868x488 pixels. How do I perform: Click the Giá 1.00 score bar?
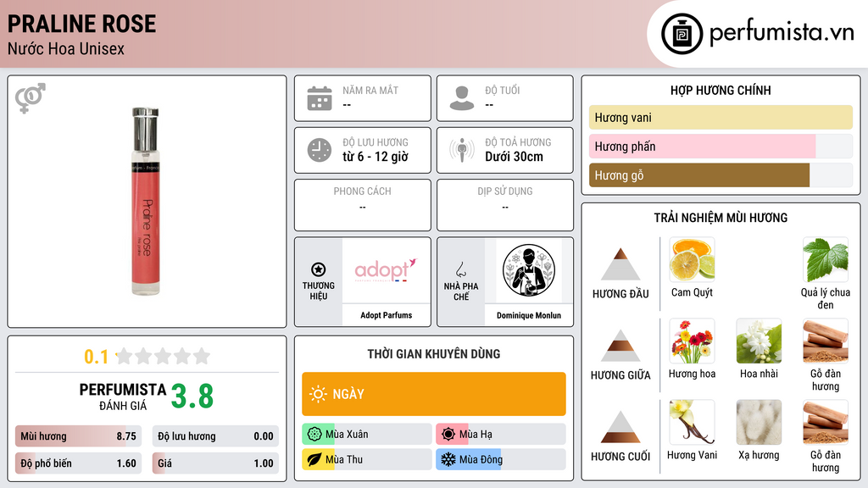215,463
